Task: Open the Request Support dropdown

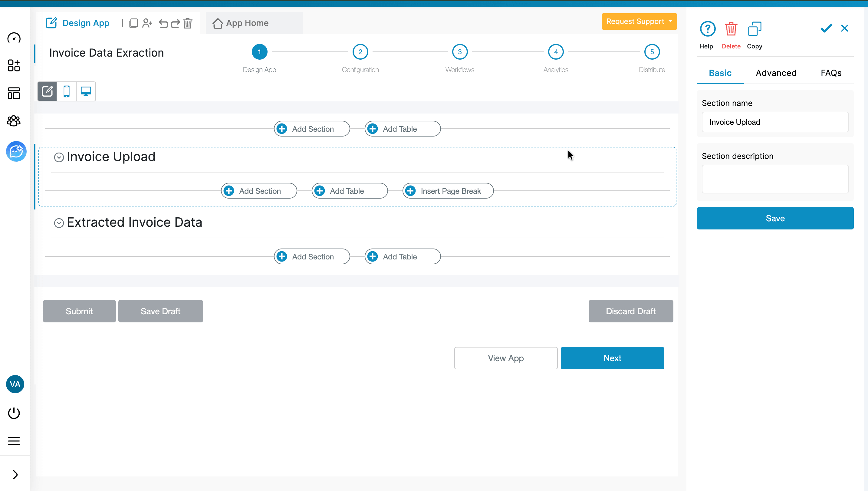Action: pos(639,21)
